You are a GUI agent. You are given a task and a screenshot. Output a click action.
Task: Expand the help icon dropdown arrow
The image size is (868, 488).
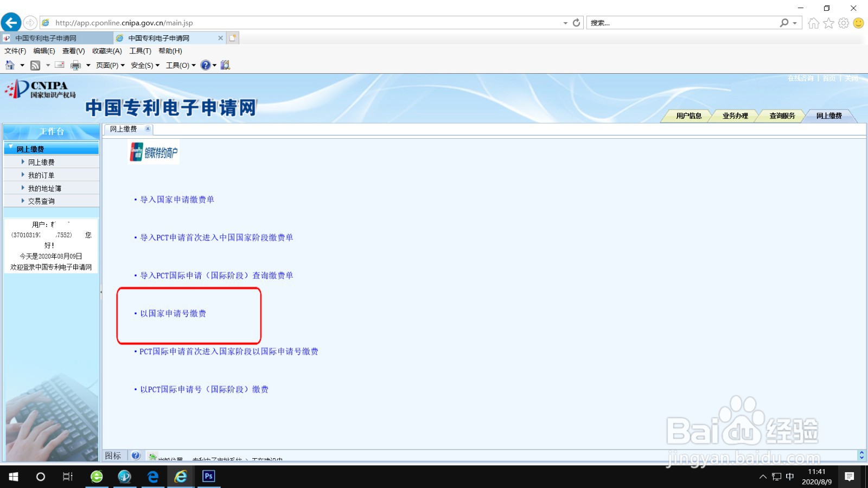click(214, 65)
